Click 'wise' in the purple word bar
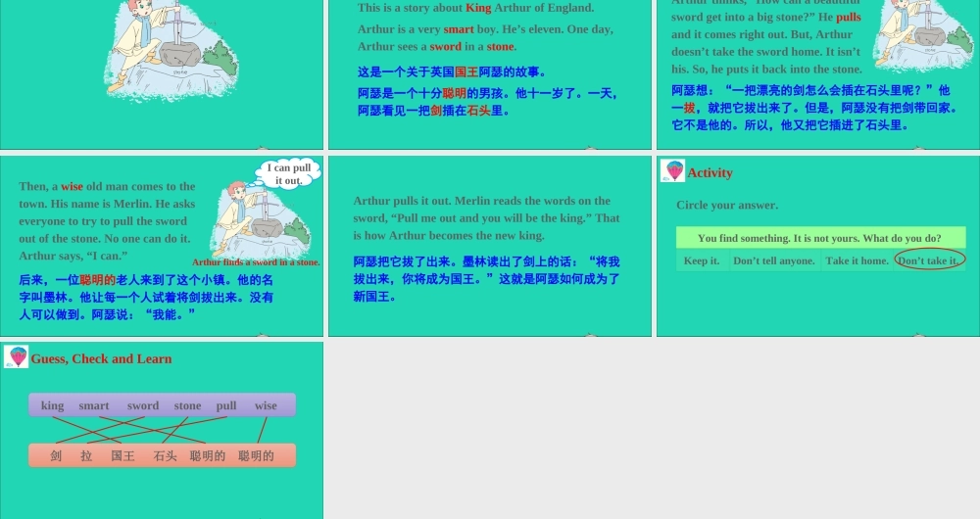Screen dimensions: 980x519 click(266, 405)
